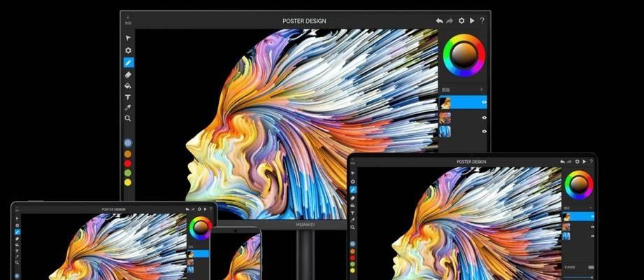Choose the eraser tool on the right tablet

(x=352, y=198)
